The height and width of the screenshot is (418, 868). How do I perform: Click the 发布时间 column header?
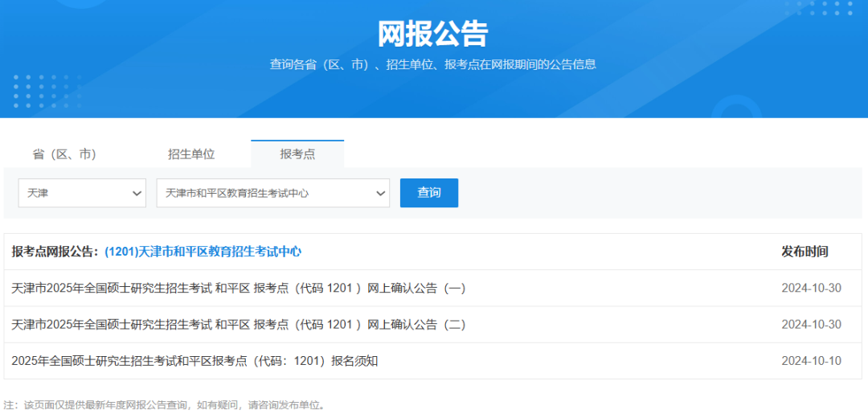tap(805, 252)
